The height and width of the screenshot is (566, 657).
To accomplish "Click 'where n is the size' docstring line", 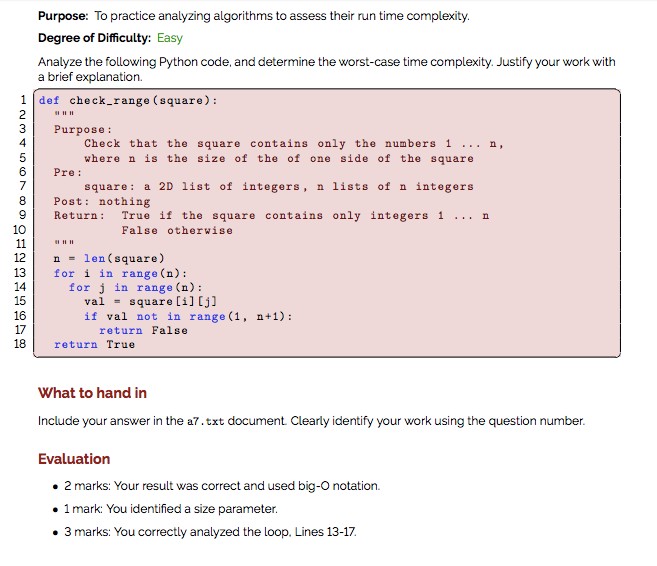I will pyautogui.click(x=279, y=158).
